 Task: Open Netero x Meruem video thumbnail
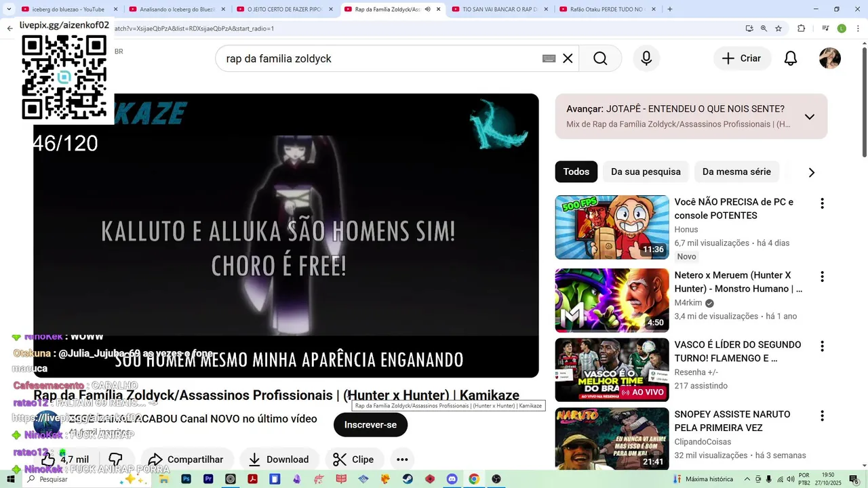pos(612,300)
